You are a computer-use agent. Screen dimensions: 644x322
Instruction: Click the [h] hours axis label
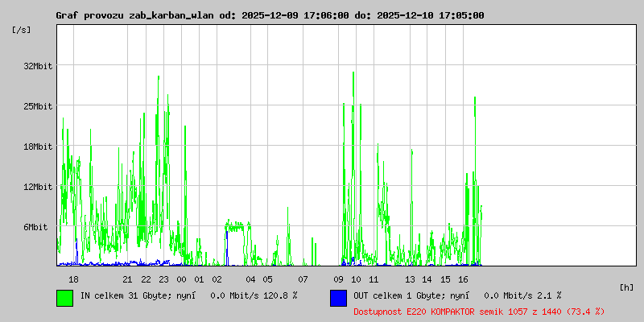click(627, 287)
